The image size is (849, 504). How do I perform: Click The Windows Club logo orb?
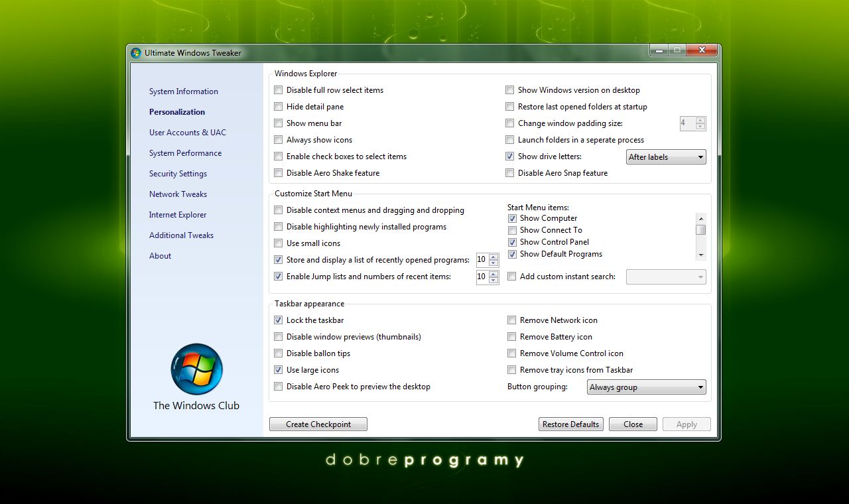[x=196, y=369]
